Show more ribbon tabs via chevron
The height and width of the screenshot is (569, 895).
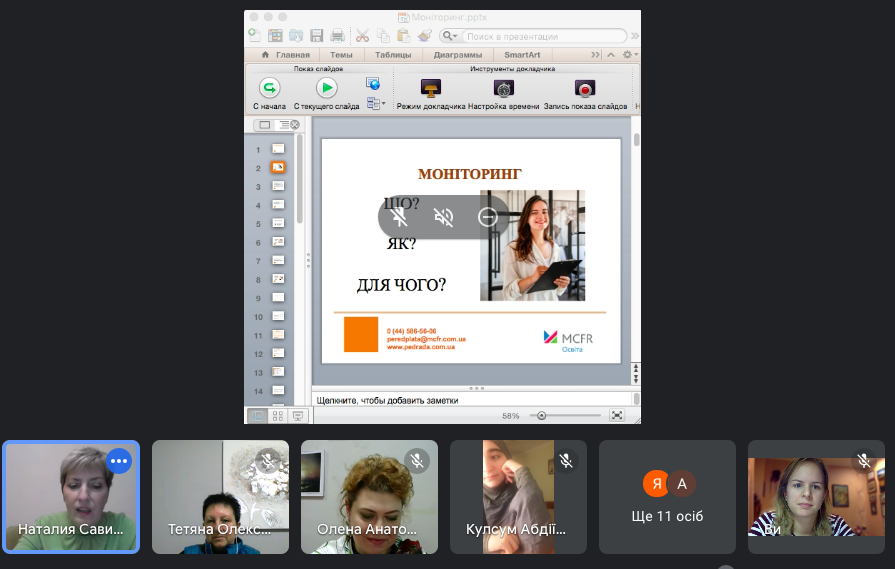coord(596,55)
